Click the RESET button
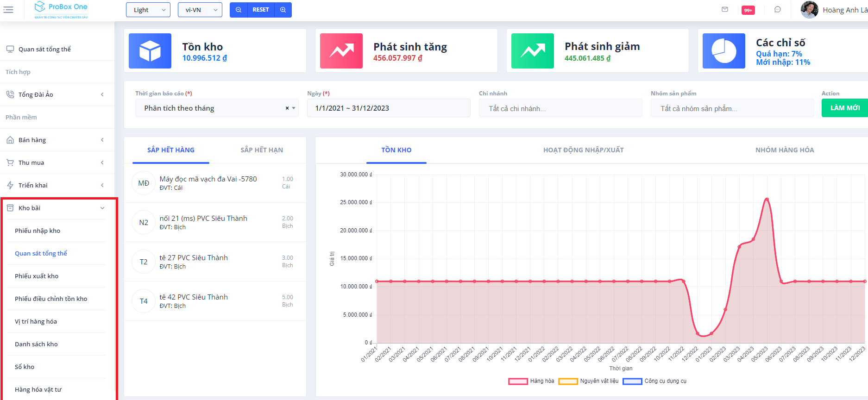Viewport: 868px width, 400px height. point(261,10)
